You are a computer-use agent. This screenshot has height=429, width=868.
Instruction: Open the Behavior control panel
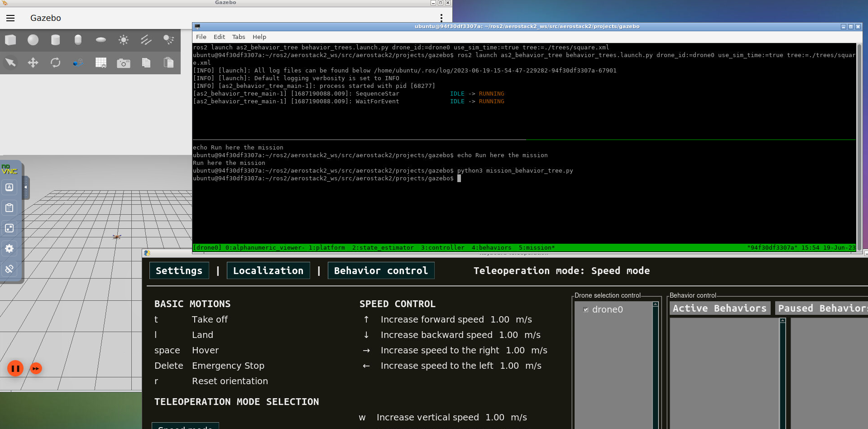pyautogui.click(x=381, y=270)
